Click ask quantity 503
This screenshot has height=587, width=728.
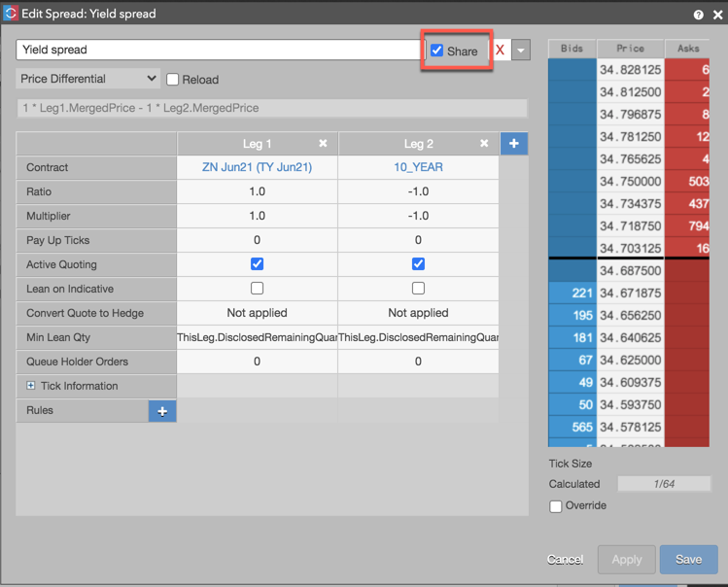pyautogui.click(x=687, y=181)
